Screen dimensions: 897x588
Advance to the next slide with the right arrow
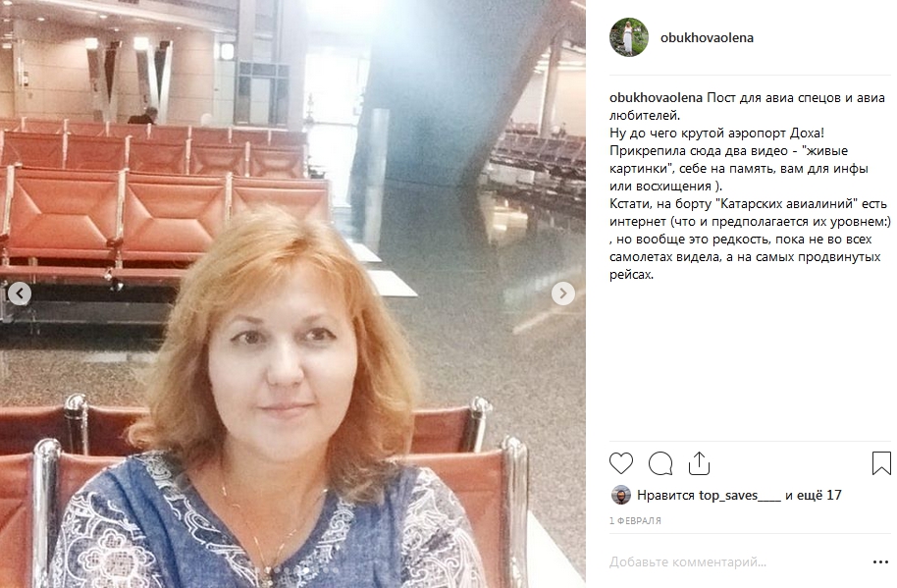pos(563,294)
